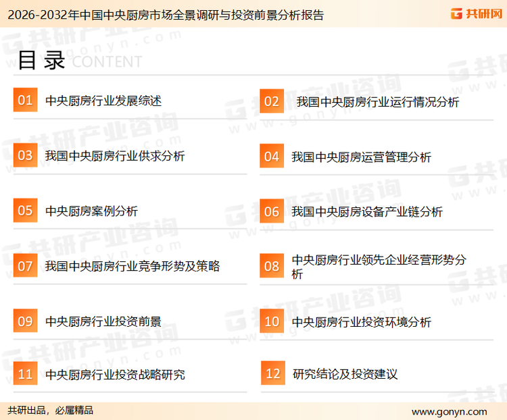Screen dimensions: 507x420
Task: Open chapter 我国中央厨房行业竞争形势及策略
Action: [x=132, y=266]
